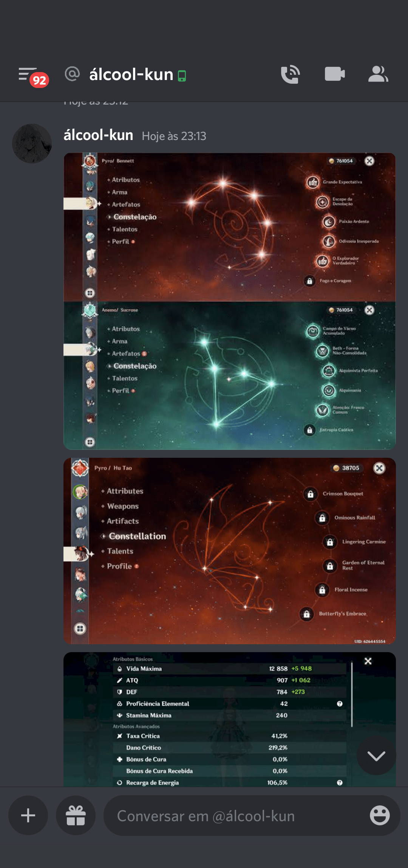Screen dimensions: 408x868
Task: Open the emoji picker
Action: point(380,816)
